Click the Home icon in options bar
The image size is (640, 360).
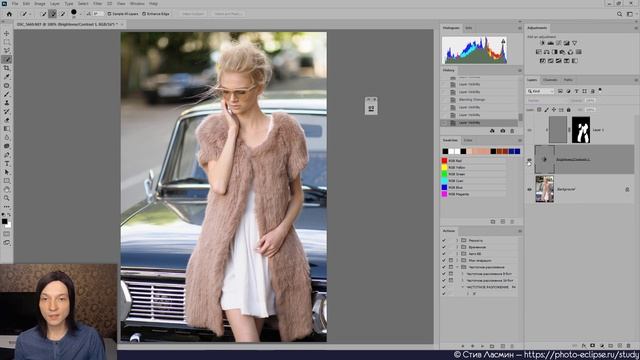tap(9, 14)
